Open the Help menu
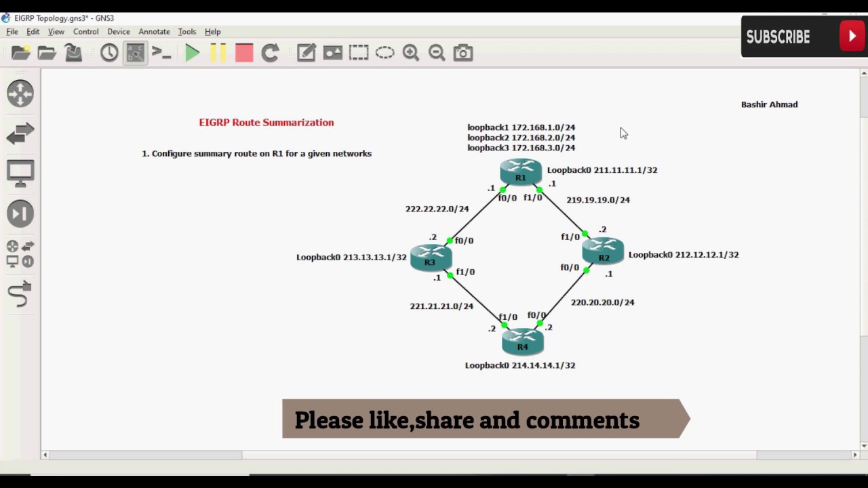The image size is (868, 488). point(213,32)
